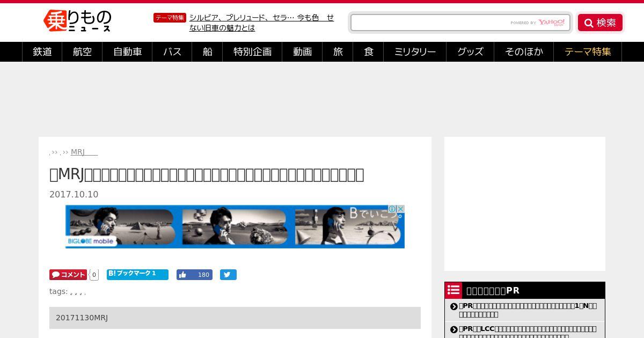The height and width of the screenshot is (338, 644).
Task: Click the B! ブックマーク 1 button
Action: coord(137,274)
